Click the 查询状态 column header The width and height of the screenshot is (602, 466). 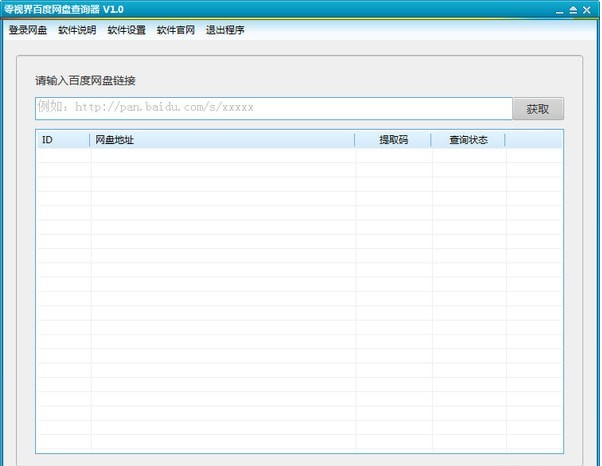click(x=468, y=140)
